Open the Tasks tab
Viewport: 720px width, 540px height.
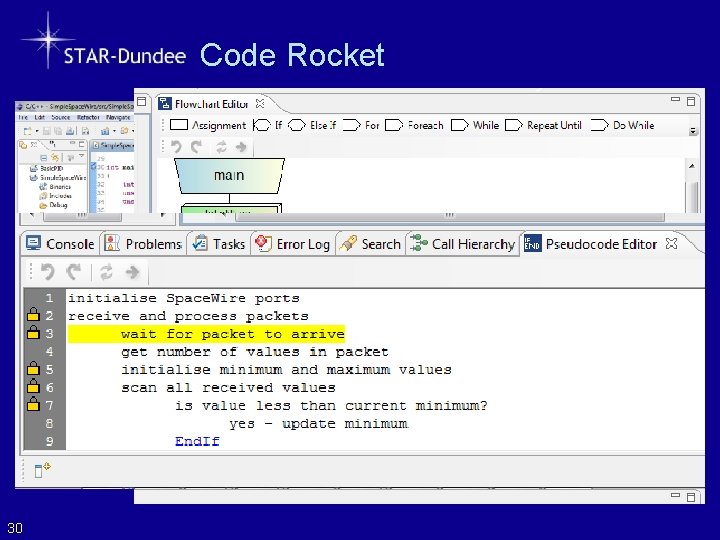pos(219,244)
